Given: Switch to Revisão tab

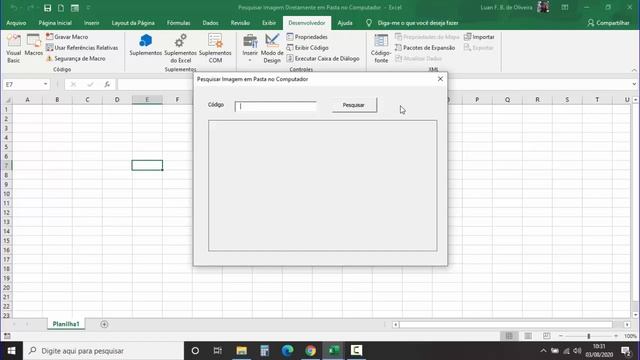Looking at the screenshot, I should click(x=240, y=23).
